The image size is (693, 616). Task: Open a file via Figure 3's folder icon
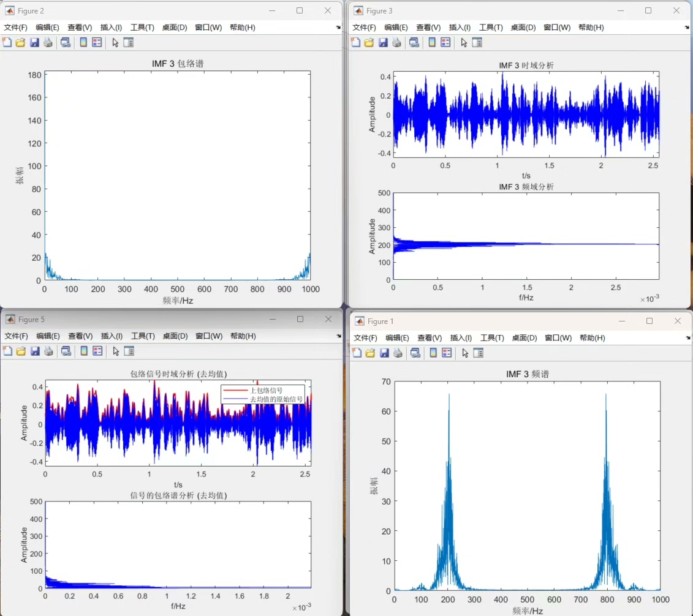(369, 42)
